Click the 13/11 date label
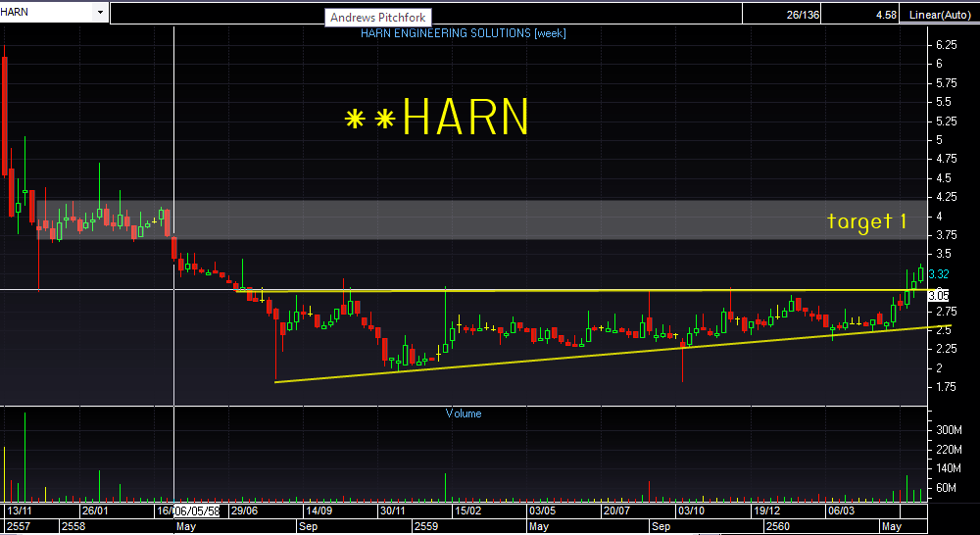The image size is (980, 535). coord(20,511)
